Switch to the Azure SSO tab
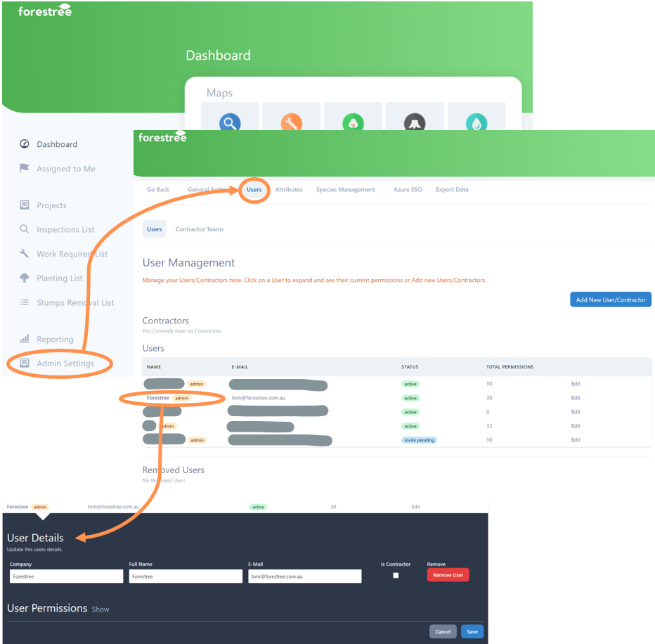 coord(408,189)
